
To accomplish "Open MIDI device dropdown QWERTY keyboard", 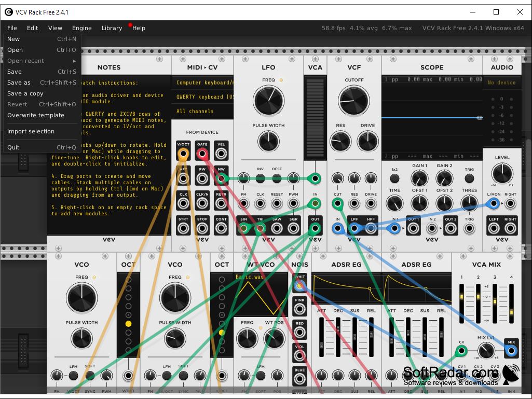I will (x=203, y=97).
